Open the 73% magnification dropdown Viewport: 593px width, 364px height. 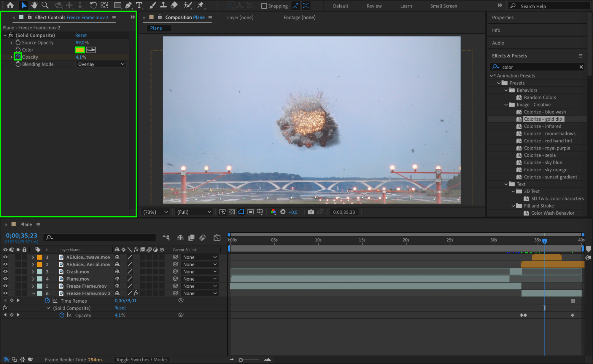155,212
